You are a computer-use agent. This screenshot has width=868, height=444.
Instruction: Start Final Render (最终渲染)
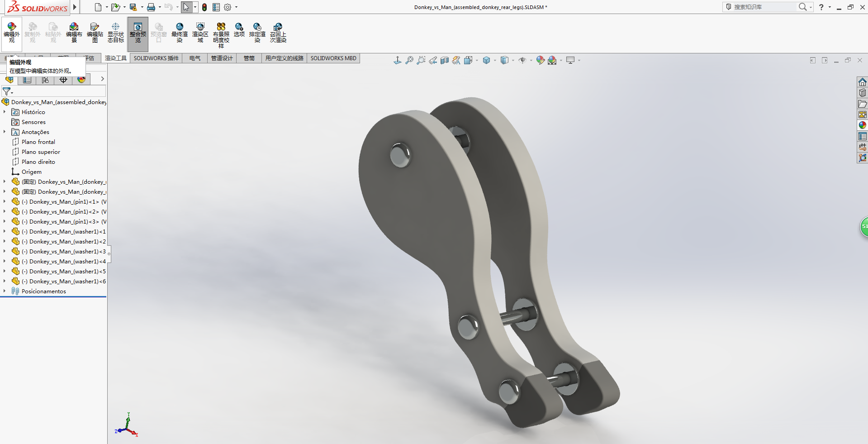click(x=180, y=33)
